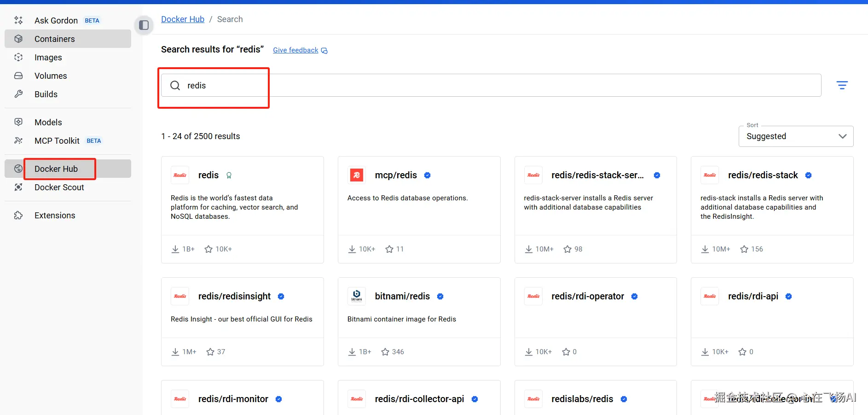Open the redis/rdi-api result title
The width and height of the screenshot is (868, 415).
[x=753, y=296]
